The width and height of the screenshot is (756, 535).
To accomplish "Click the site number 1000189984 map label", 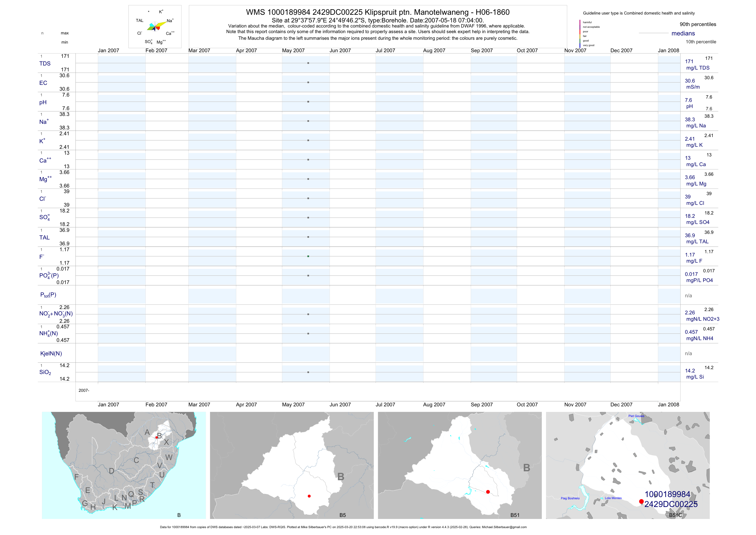I will click(x=667, y=494).
